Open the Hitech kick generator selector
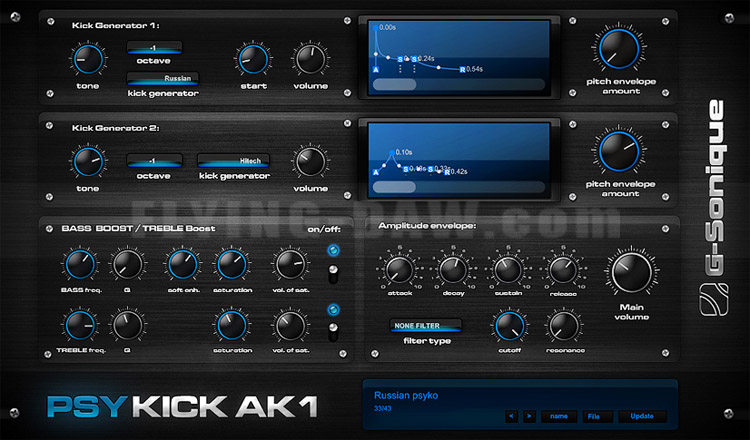Screen dimensions: 750x440 (x=233, y=161)
